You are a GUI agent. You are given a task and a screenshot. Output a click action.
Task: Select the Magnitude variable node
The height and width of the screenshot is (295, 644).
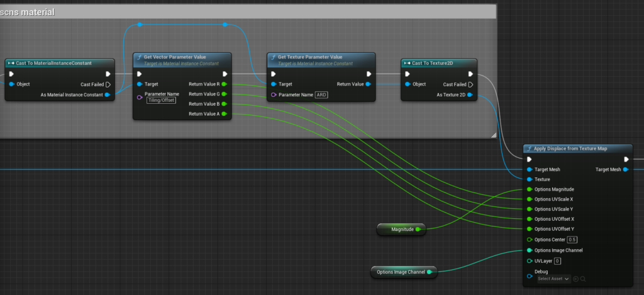pos(401,229)
